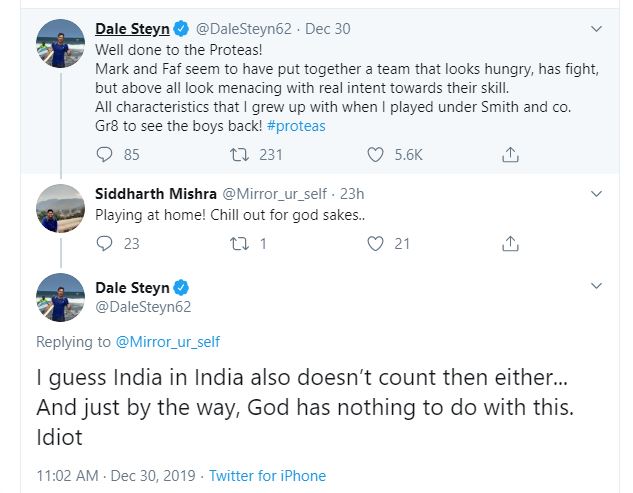Screen dimensions: 633x493
Task: Click the @Mirror_ur_self mention in reply line
Action: coord(167,342)
